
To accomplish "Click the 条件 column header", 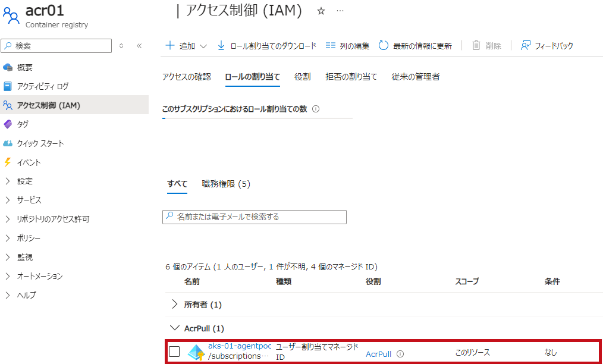I will coord(552,282).
